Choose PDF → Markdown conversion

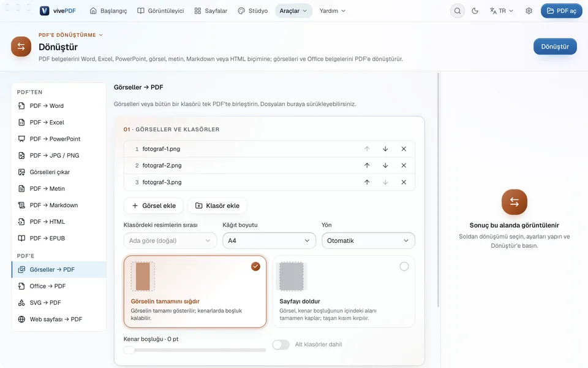click(59, 205)
